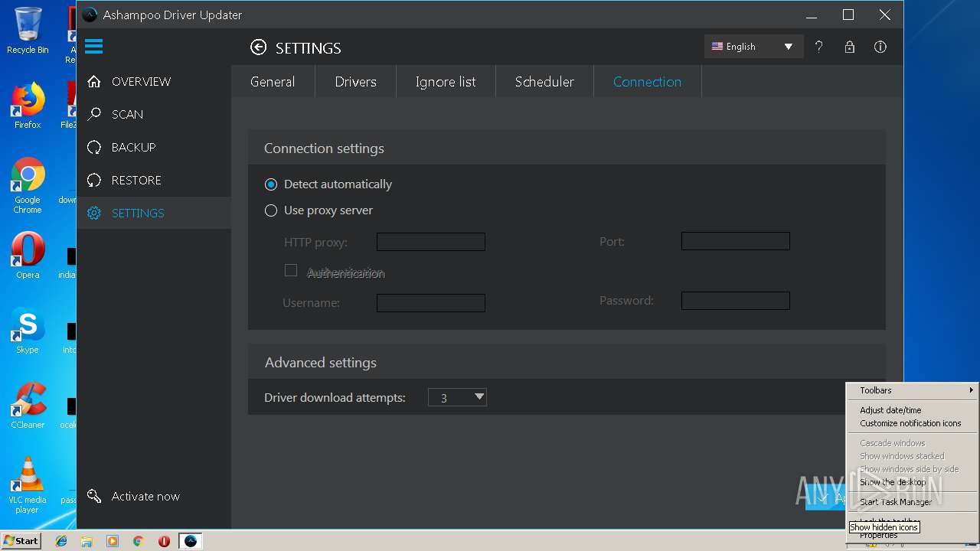Viewport: 980px width, 551px height.
Task: Open the language dropdown showing English
Action: tap(753, 47)
